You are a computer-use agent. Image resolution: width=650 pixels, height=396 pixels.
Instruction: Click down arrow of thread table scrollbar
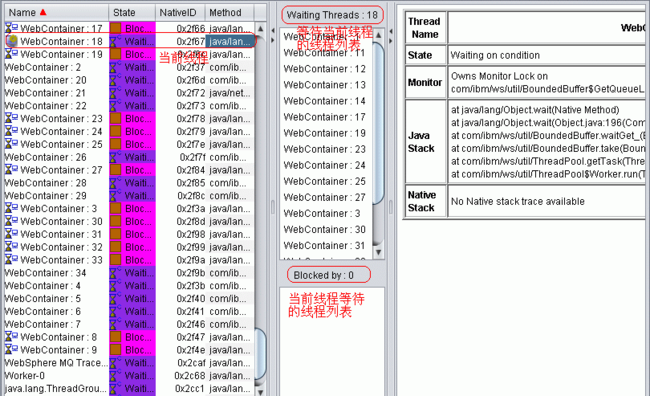[260, 391]
